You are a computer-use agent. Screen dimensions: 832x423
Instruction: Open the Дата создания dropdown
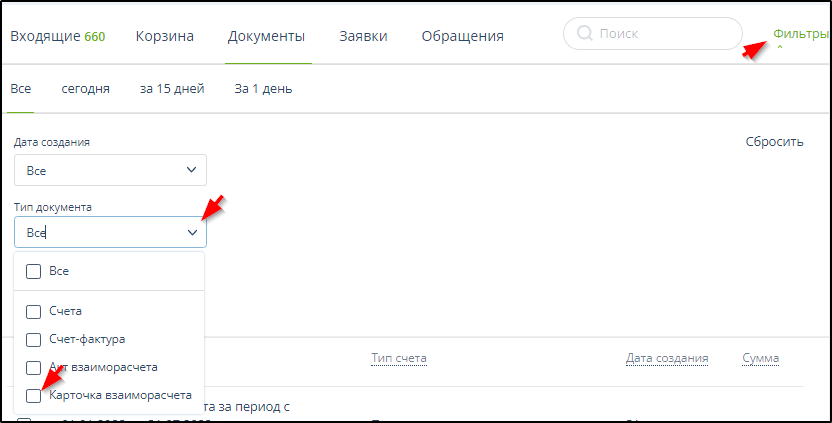click(110, 170)
